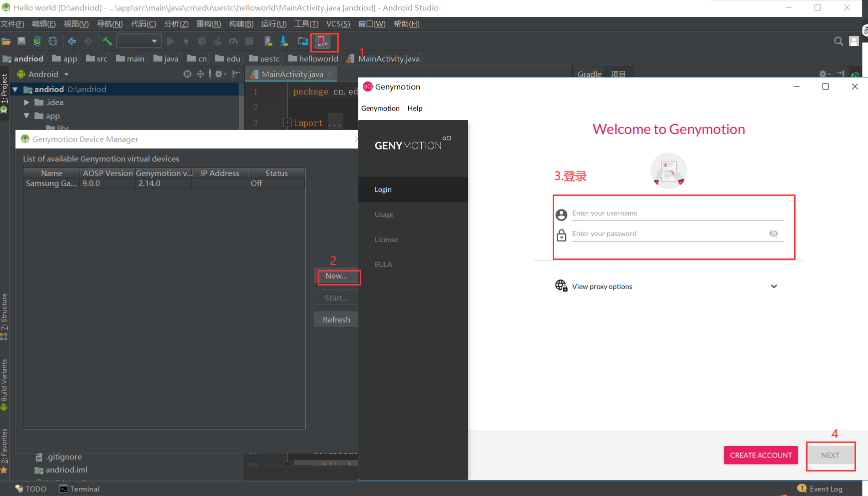The image size is (868, 496).
Task: Click the Sync Project with Gradle icon
Action: click(37, 41)
